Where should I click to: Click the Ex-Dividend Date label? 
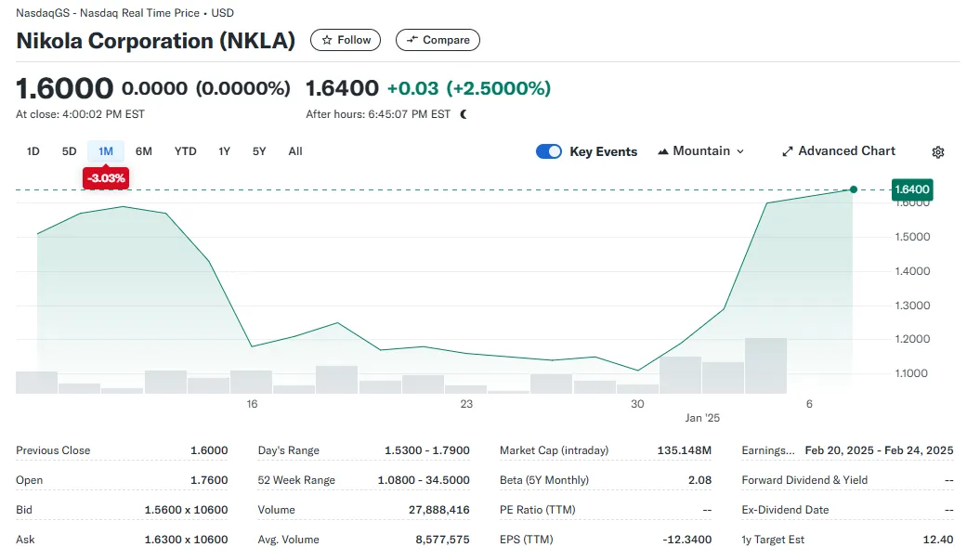point(785,510)
